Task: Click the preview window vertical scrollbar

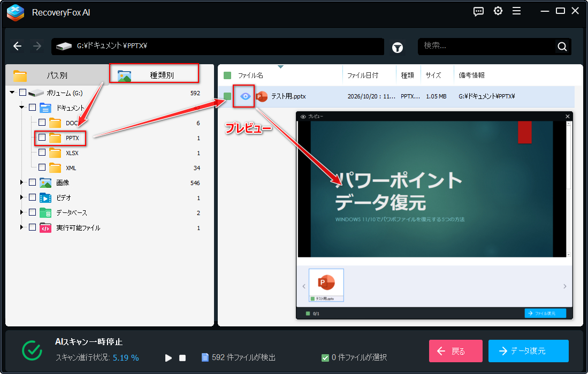Action: click(x=569, y=189)
